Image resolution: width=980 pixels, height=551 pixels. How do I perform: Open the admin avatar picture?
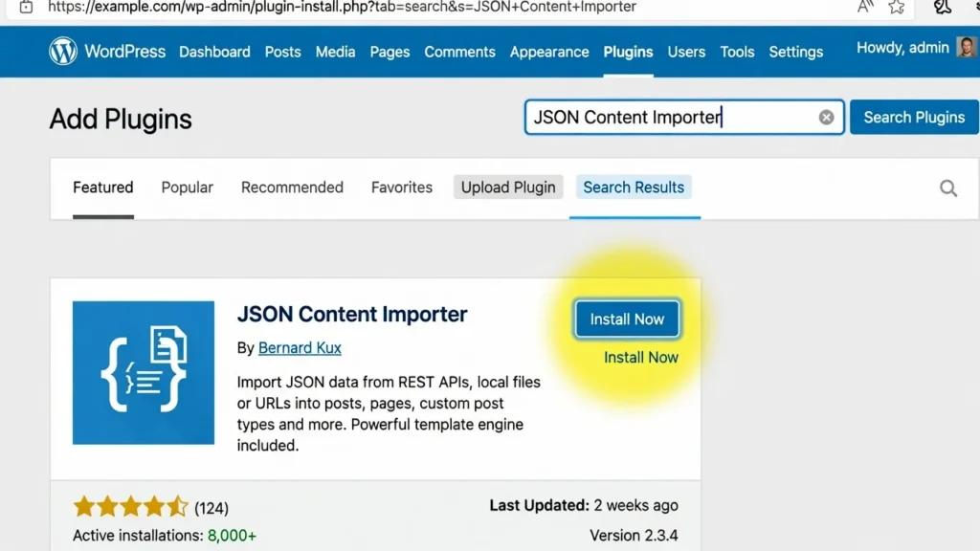[x=967, y=48]
